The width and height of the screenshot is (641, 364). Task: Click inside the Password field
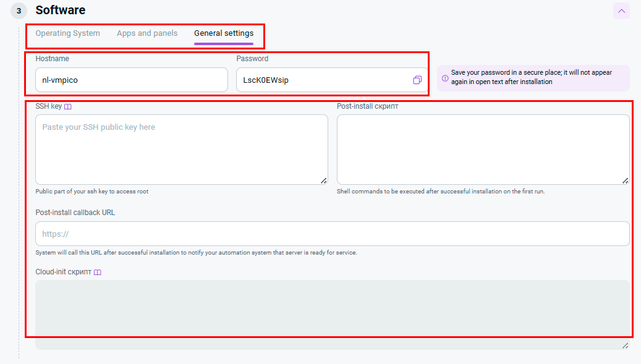321,80
